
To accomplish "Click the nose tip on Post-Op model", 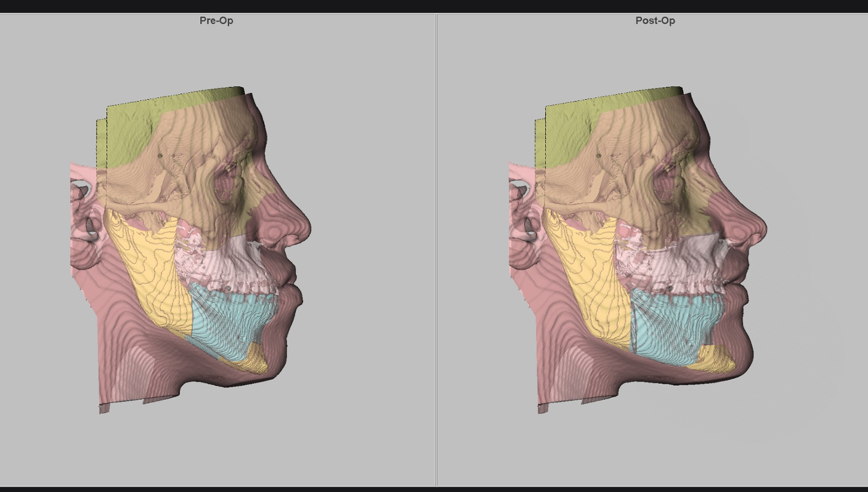I will point(763,230).
